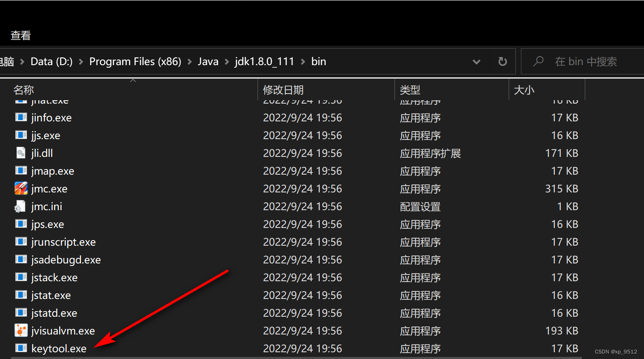Select the file name jinfo.exe

(x=52, y=118)
